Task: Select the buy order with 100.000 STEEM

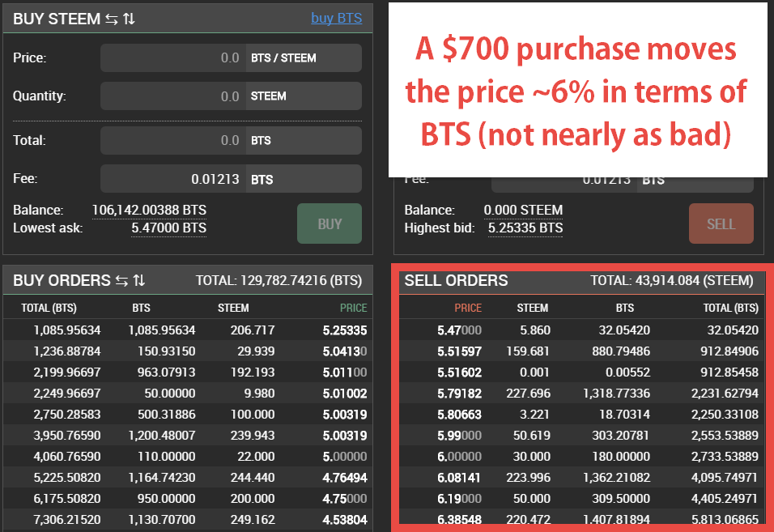Action: 188,415
